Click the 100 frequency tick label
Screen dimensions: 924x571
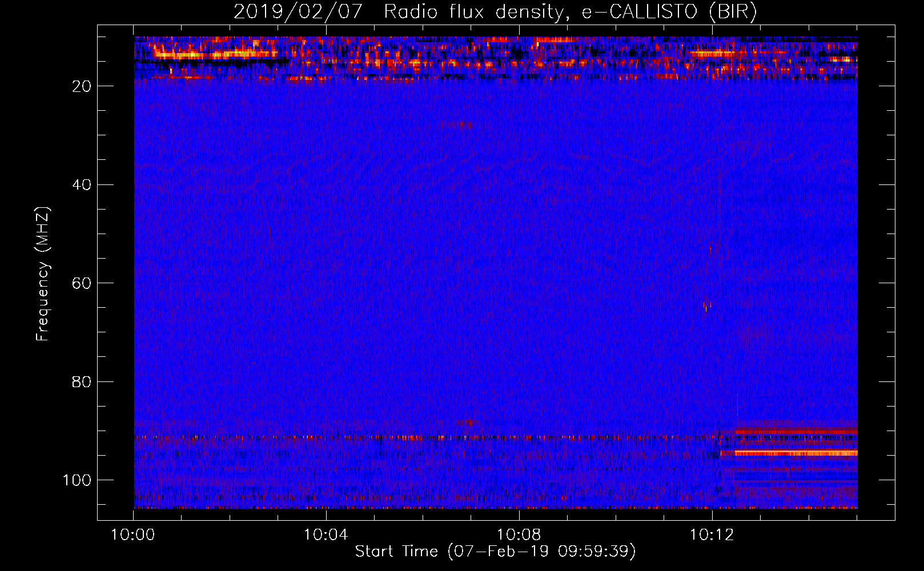coord(78,480)
